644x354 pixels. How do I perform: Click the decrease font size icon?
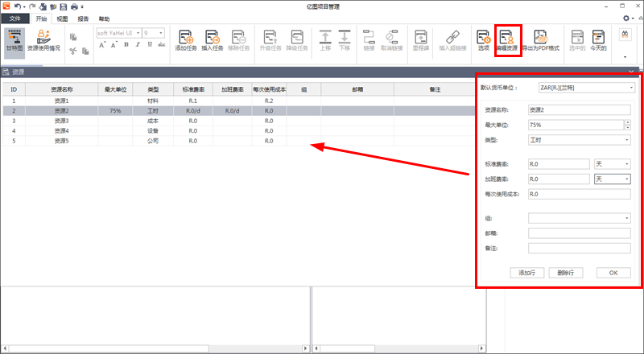click(114, 45)
